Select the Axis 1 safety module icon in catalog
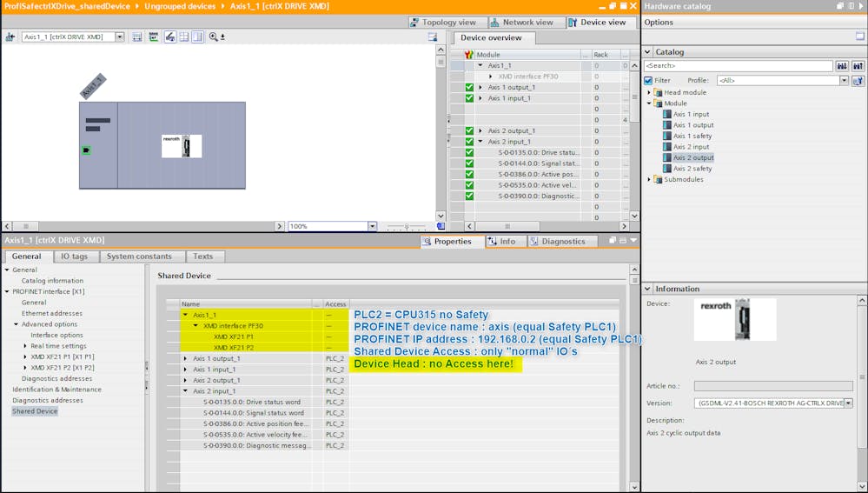 pos(667,136)
